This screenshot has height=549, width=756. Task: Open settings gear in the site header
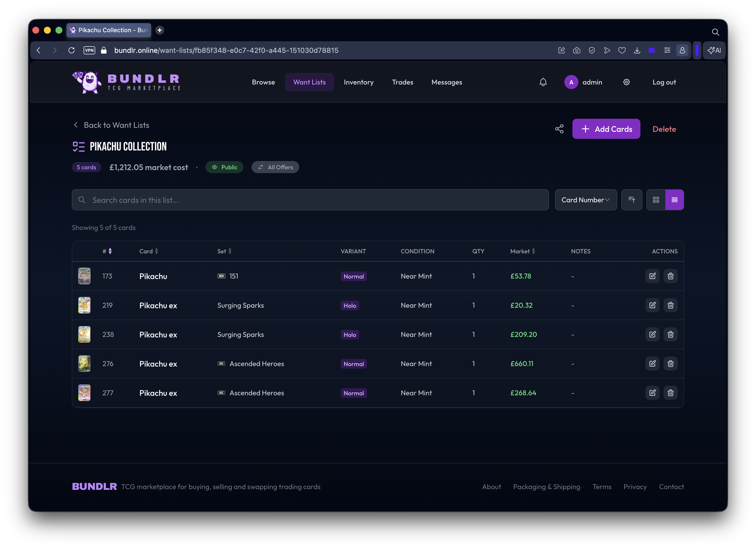point(626,82)
